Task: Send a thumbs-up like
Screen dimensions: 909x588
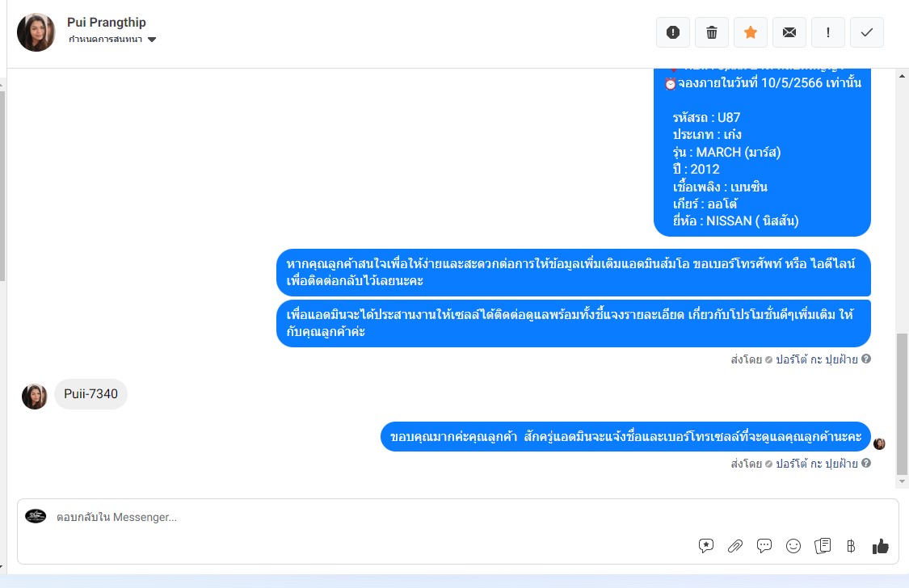Action: click(880, 546)
